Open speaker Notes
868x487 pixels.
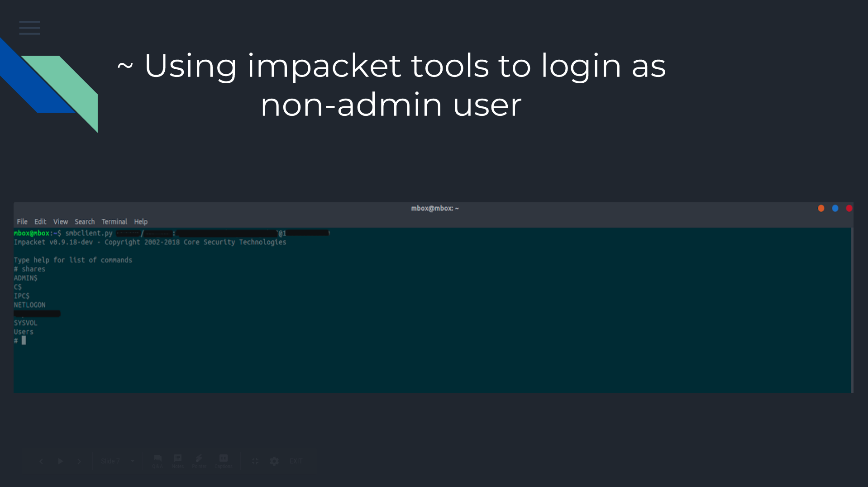point(178,461)
